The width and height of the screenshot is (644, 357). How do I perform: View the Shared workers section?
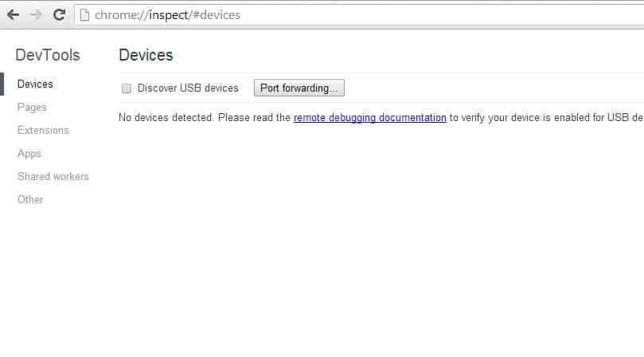(x=53, y=176)
